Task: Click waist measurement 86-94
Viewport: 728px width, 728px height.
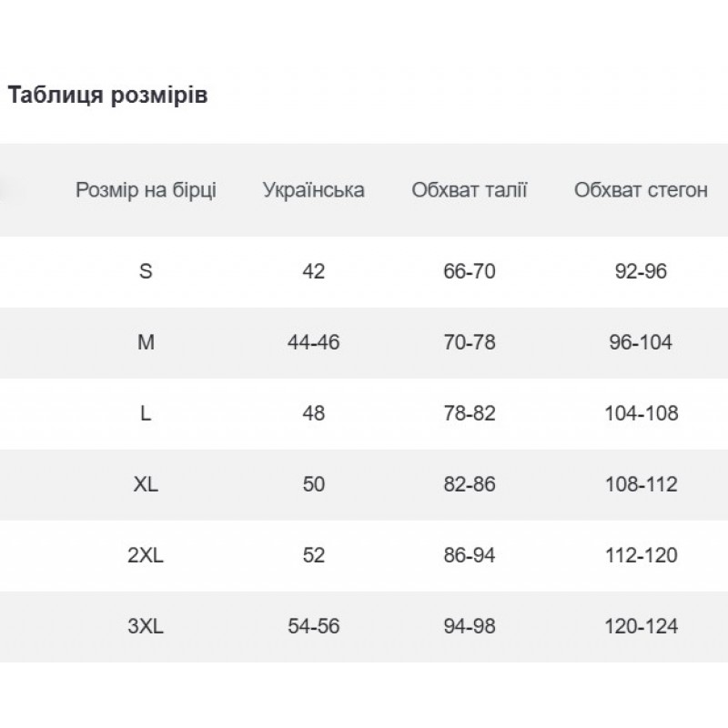Action: click(470, 555)
